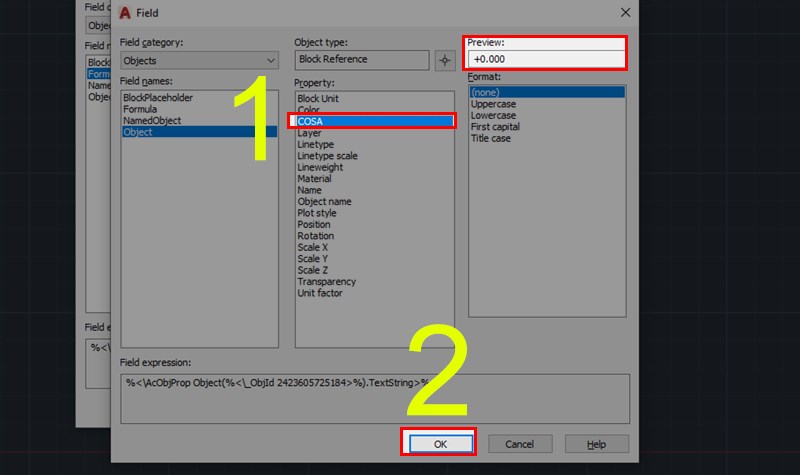Select Title case format

pos(490,138)
